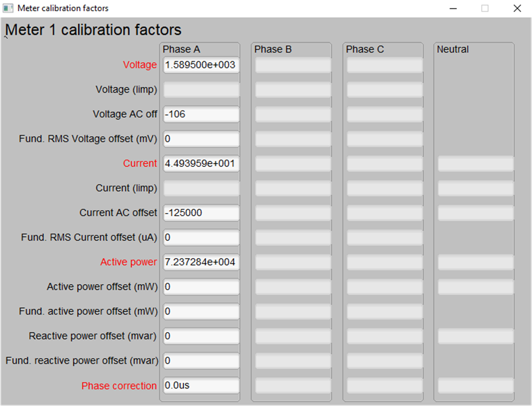The image size is (532, 406).
Task: Select Phase A Reactive power offset field
Action: click(201, 336)
